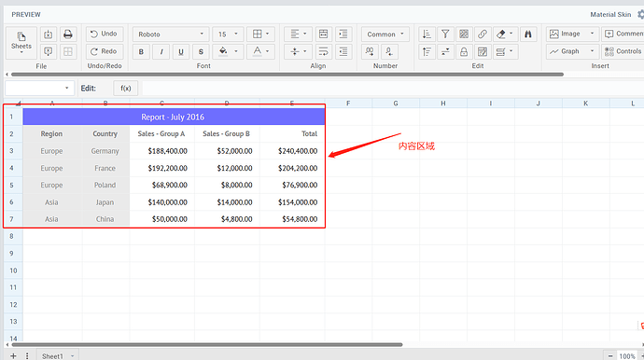The height and width of the screenshot is (360, 644).
Task: Click the decrease indent icon
Action: [343, 51]
